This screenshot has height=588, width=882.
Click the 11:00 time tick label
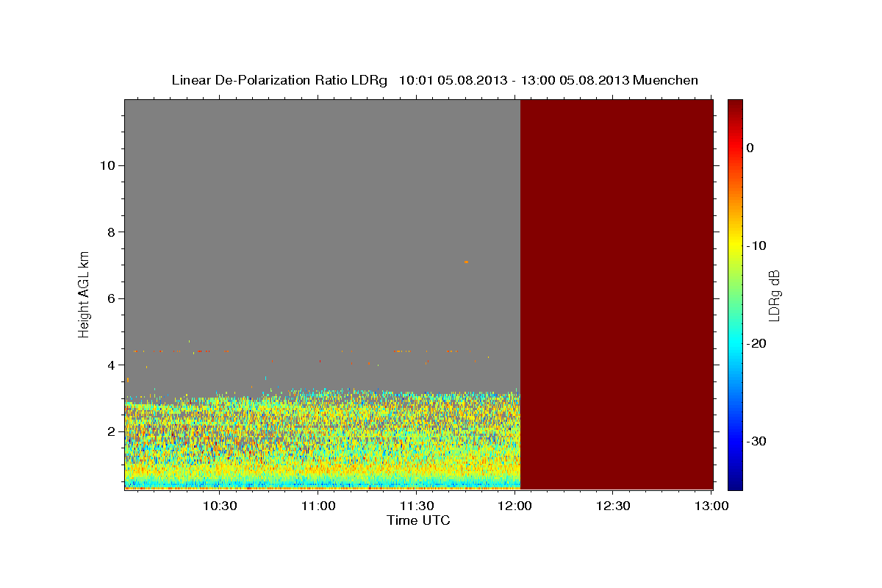(x=318, y=506)
